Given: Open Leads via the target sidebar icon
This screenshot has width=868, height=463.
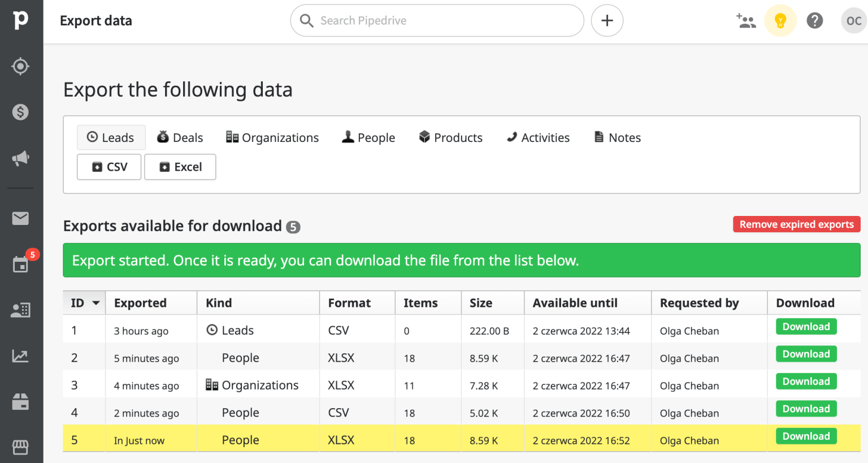Looking at the screenshot, I should [20, 66].
